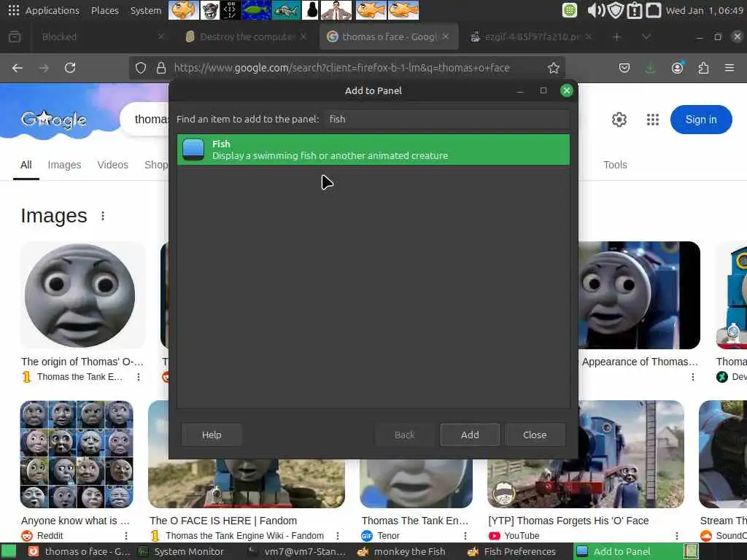
Task: Switch to the ezgif browser tab
Action: point(531,36)
